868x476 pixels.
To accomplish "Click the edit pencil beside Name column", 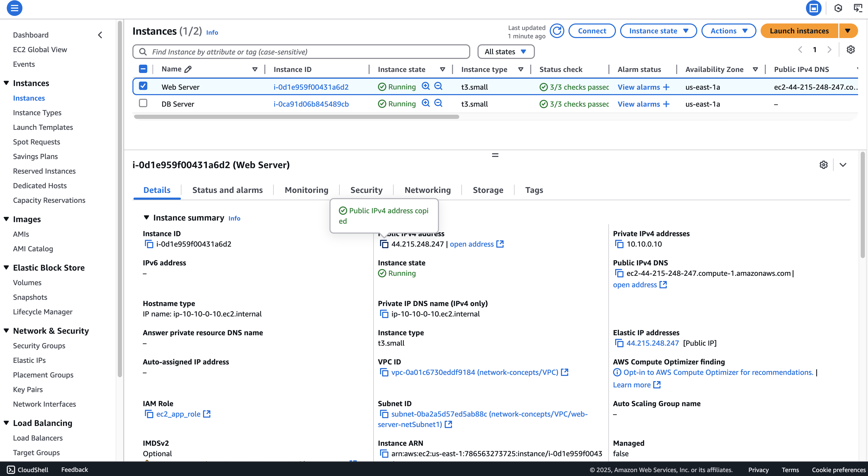I will coord(188,69).
